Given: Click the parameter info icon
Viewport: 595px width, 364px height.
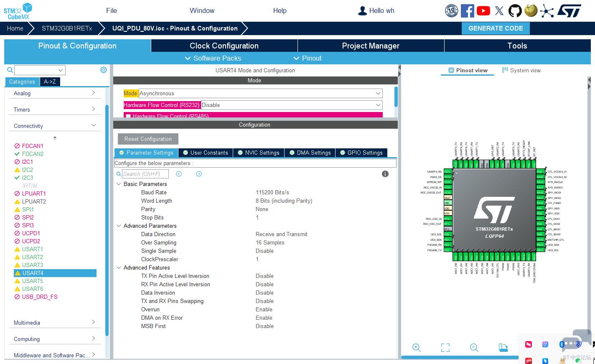Looking at the screenshot, I should click(385, 174).
